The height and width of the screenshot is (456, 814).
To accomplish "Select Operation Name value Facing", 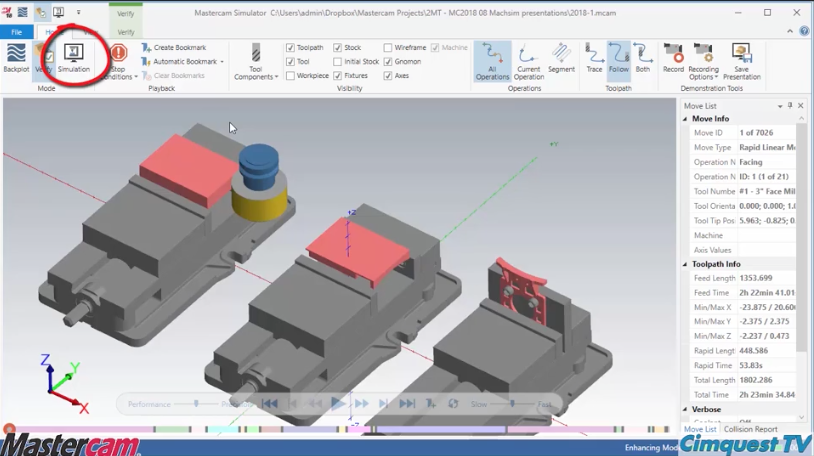I will (x=751, y=162).
